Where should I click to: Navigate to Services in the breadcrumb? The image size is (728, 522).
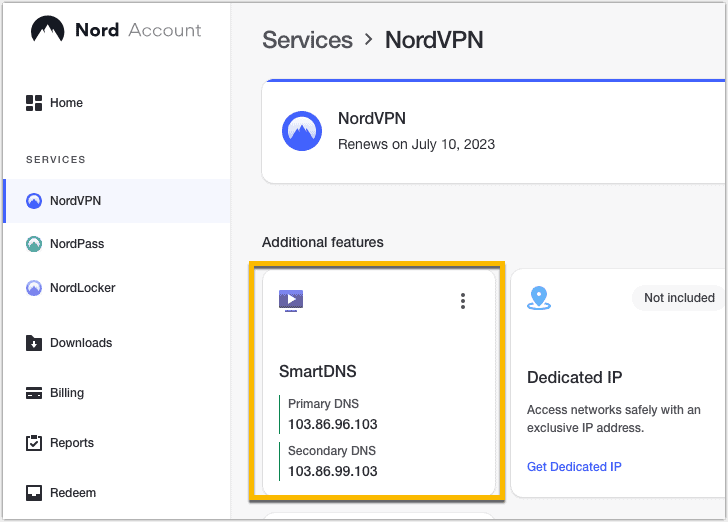click(x=307, y=40)
